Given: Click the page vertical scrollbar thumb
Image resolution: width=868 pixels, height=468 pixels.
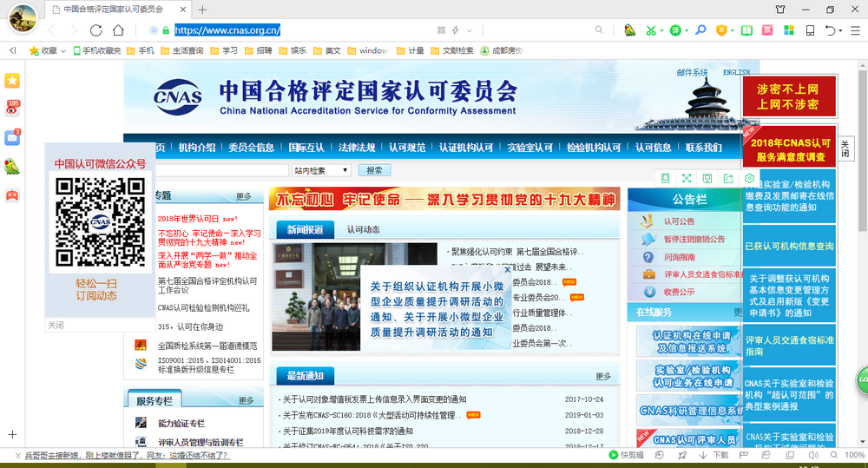Looking at the screenshot, I should (862, 149).
